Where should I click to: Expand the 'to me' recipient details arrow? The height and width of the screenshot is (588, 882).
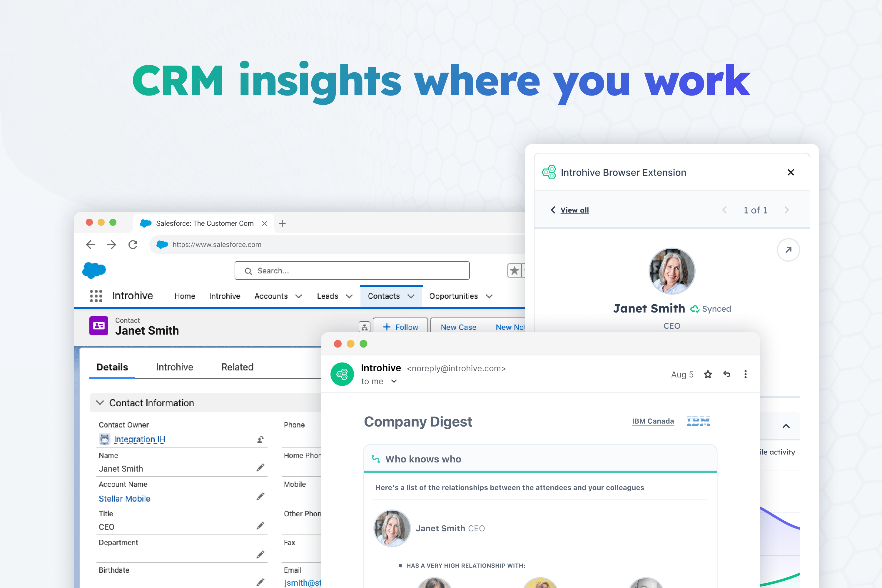click(394, 381)
